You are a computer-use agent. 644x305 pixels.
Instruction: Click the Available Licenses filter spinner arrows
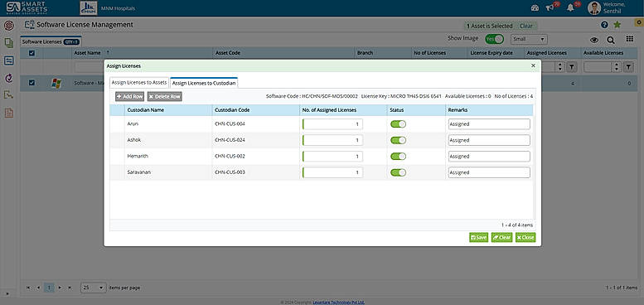[x=616, y=67]
